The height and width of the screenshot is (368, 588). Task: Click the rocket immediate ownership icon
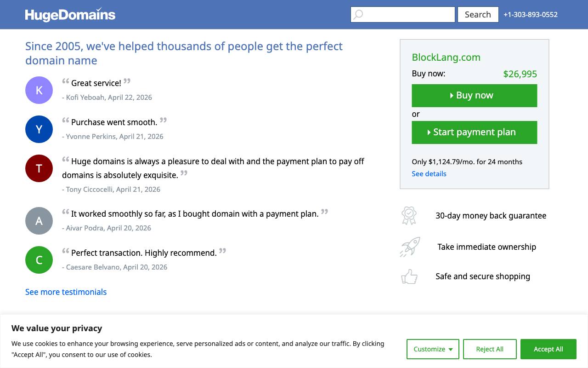tap(410, 247)
